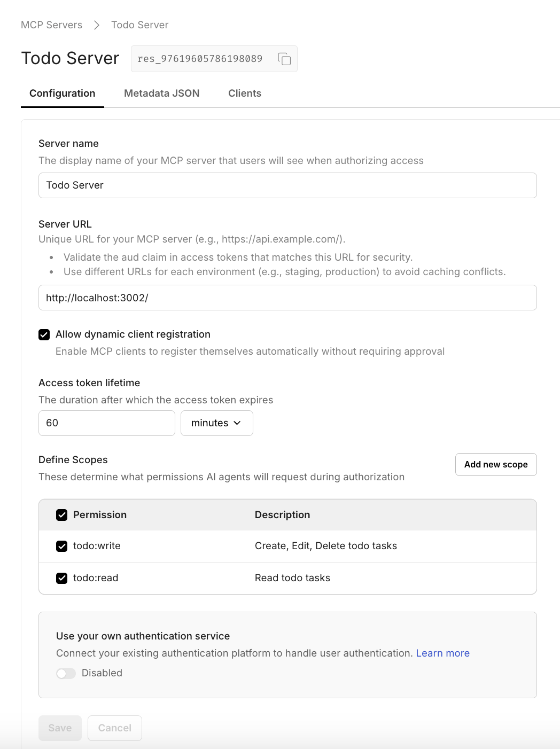Click the Todo Server breadcrumb item
The image size is (560, 749).
point(139,25)
